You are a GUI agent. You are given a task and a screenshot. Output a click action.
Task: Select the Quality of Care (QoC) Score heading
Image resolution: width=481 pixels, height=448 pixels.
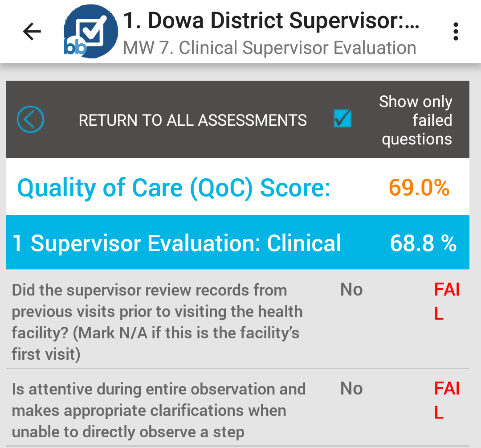tap(174, 187)
